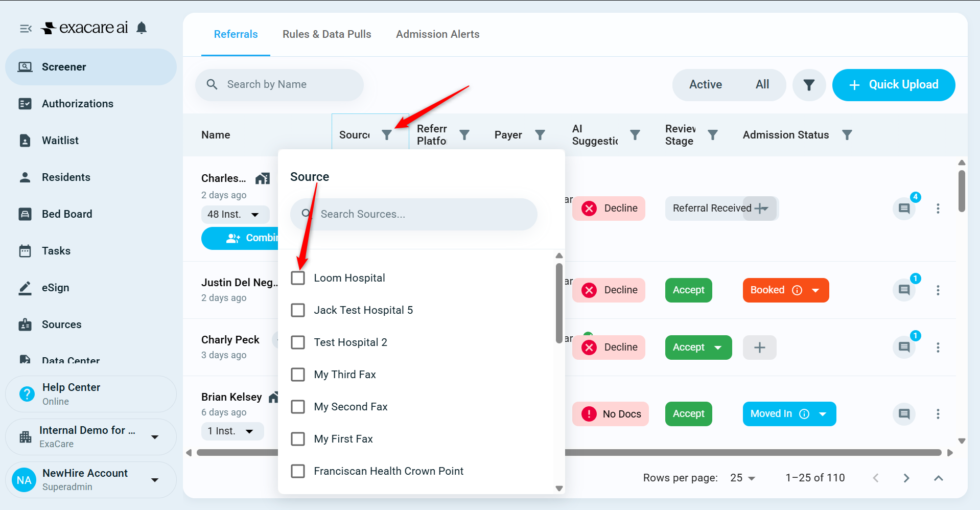Screen dimensions: 980x510
Task: Go to next page of referrals
Action: [906, 478]
